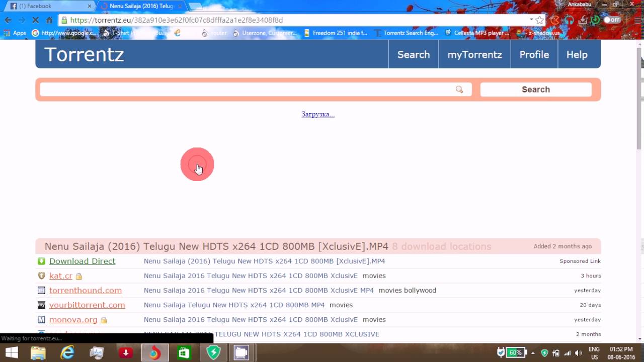The image size is (644, 362).
Task: Open the monova.org link
Action: click(73, 319)
